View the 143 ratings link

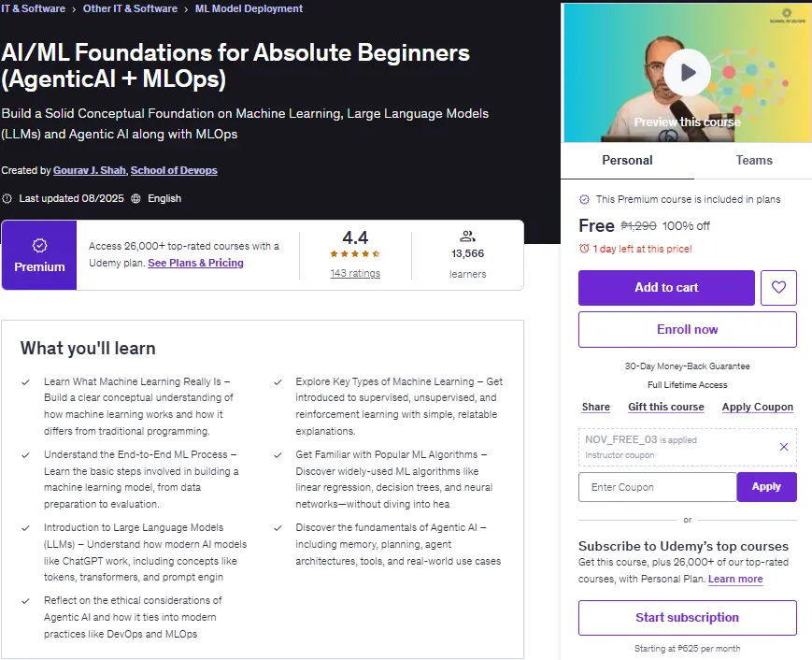coord(355,273)
